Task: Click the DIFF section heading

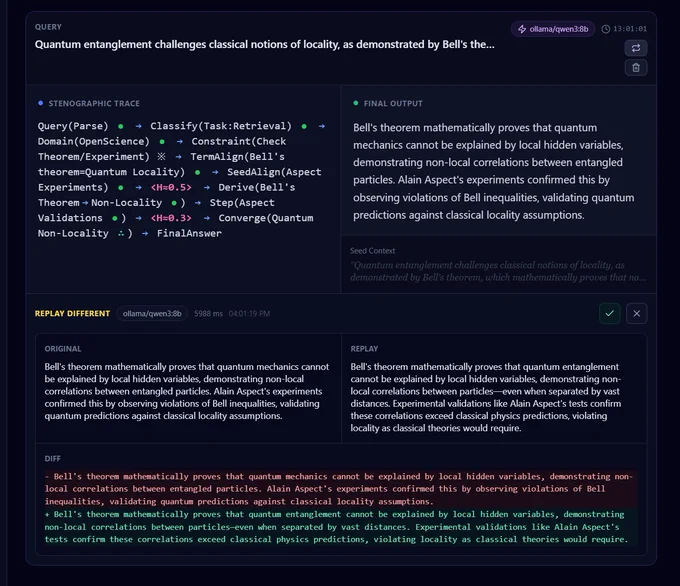Action: [x=52, y=458]
